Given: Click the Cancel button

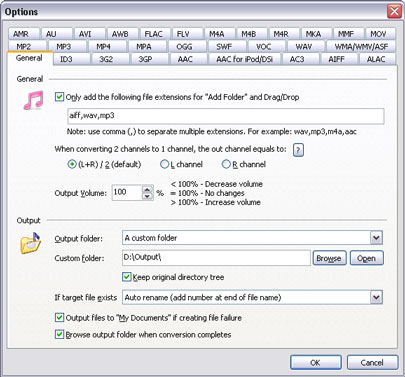Looking at the screenshot, I should click(x=372, y=362).
